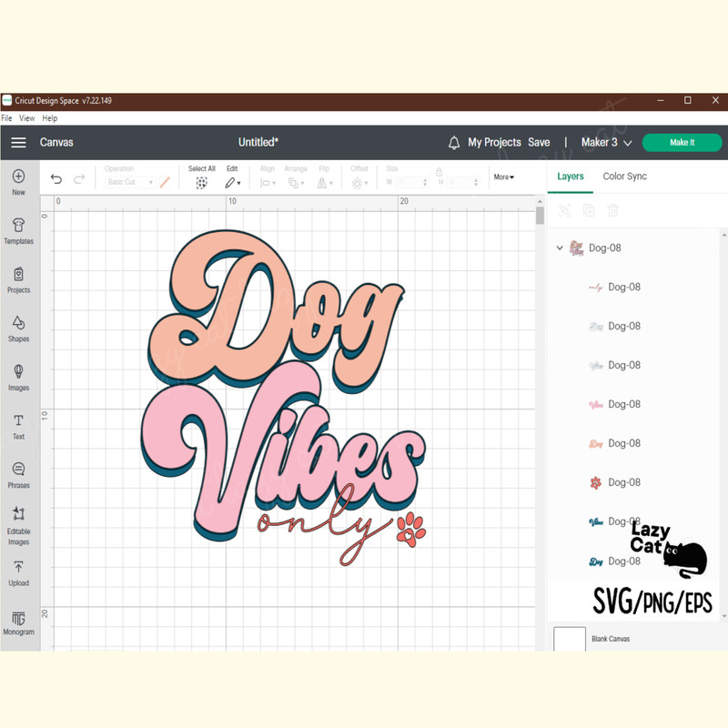Collapse the Dog-08 layer group
Image resolution: width=728 pixels, height=728 pixels.
click(x=560, y=248)
